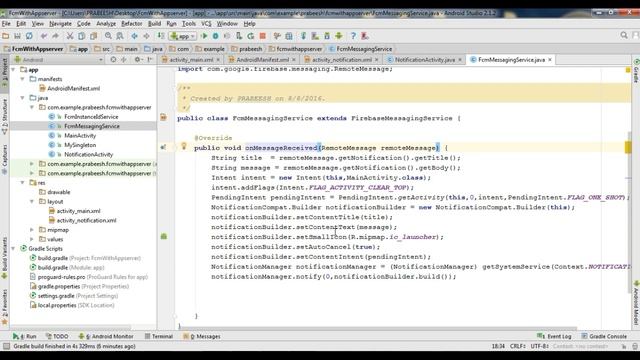Viewport: 640px width, 360px height.
Task: Open the Gradle Console button
Action: click(604, 336)
